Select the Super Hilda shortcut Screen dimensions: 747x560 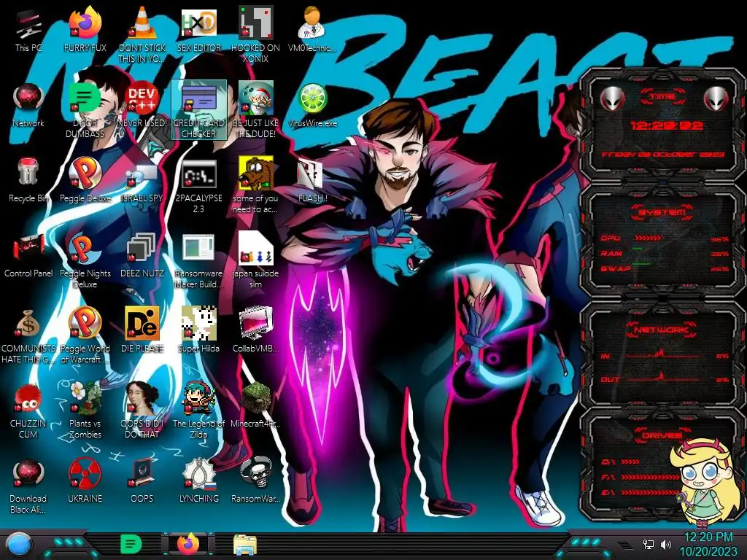pyautogui.click(x=198, y=330)
